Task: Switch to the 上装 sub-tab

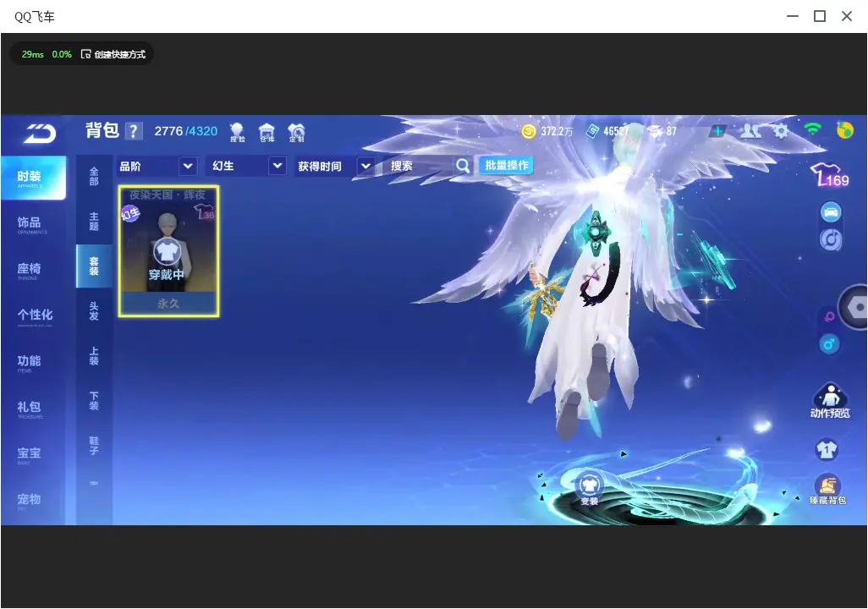Action: (94, 356)
